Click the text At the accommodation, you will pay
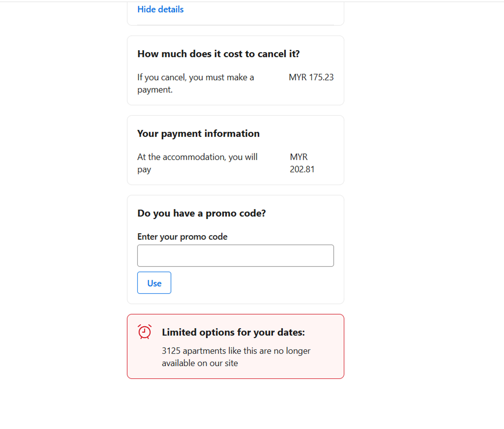Viewport: 504px width, 429px height. point(197,163)
